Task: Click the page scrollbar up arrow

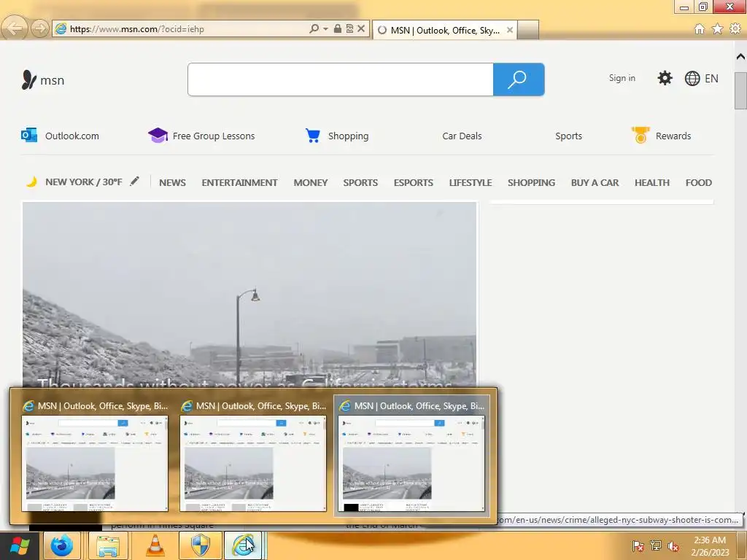Action: coord(740,57)
